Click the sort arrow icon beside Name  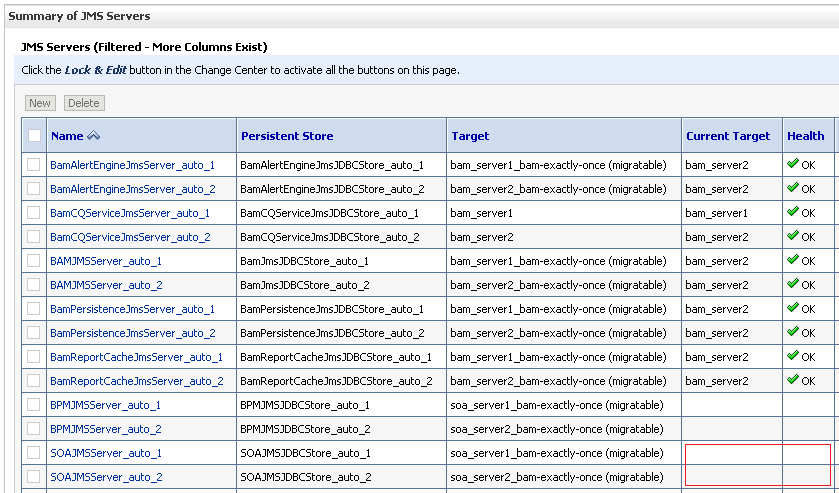tap(94, 136)
